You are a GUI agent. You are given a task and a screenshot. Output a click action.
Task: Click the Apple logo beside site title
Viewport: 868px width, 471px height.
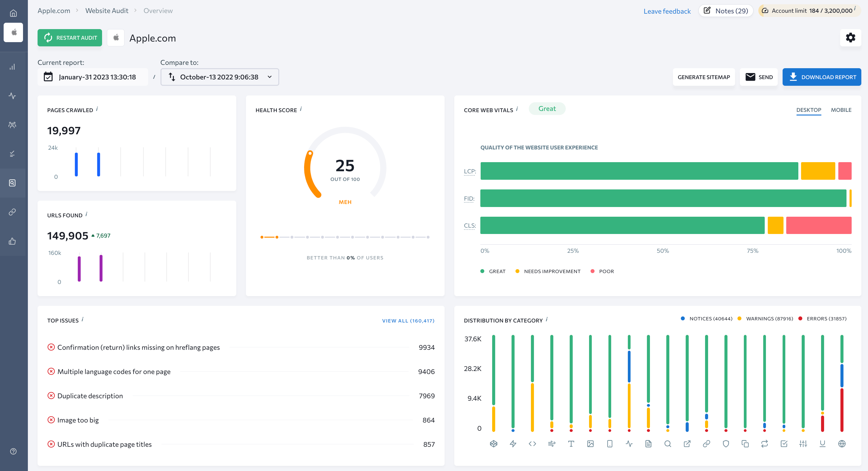(x=116, y=38)
